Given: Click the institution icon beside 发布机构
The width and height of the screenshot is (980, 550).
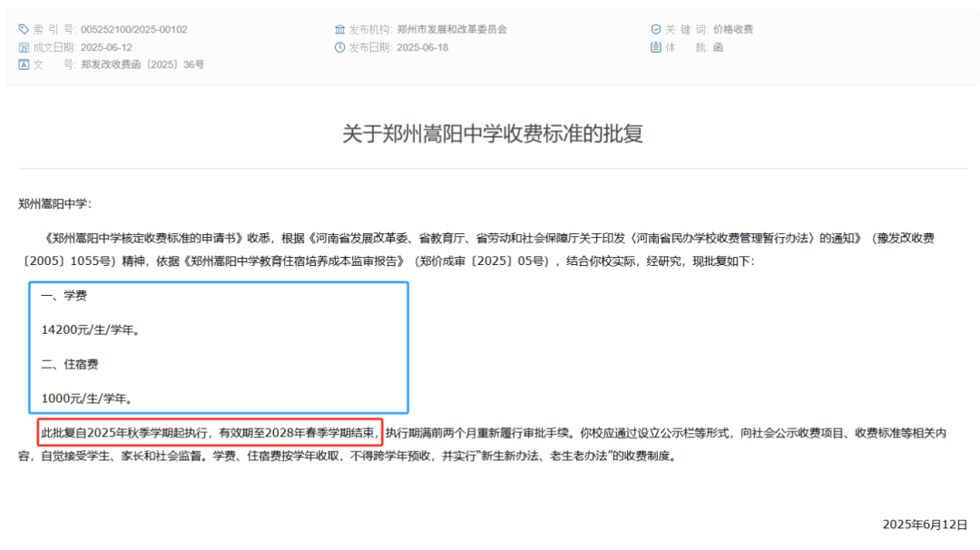Looking at the screenshot, I should [340, 29].
